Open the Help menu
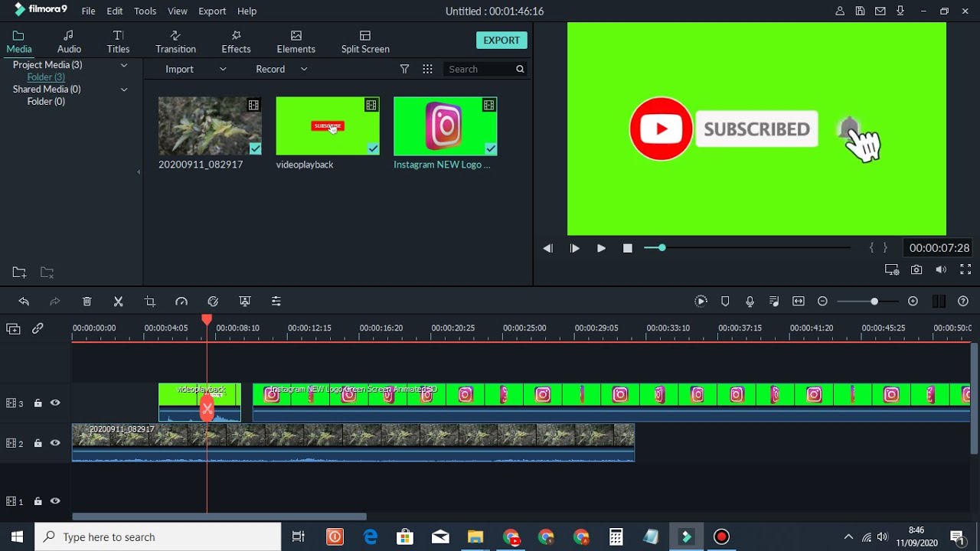980x551 pixels. [247, 11]
